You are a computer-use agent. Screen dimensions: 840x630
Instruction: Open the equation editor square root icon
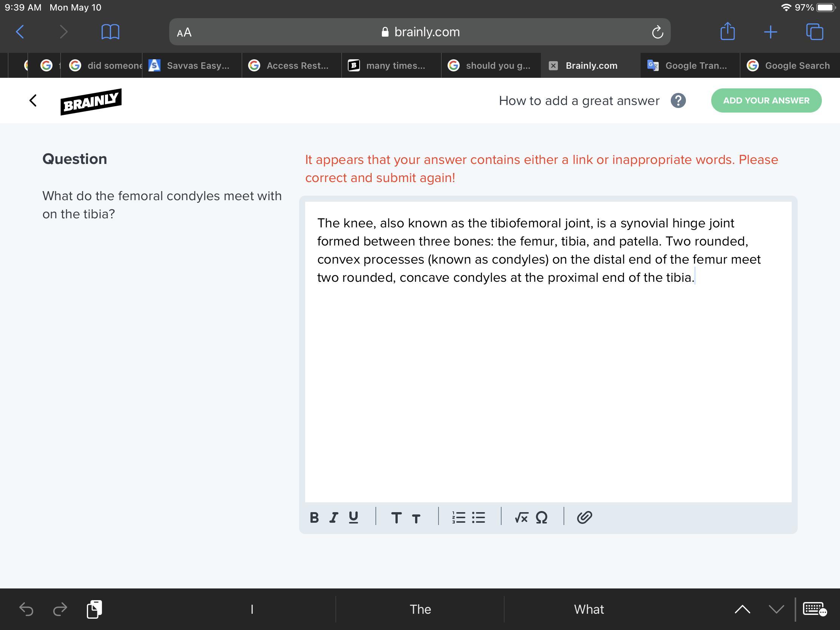(521, 517)
